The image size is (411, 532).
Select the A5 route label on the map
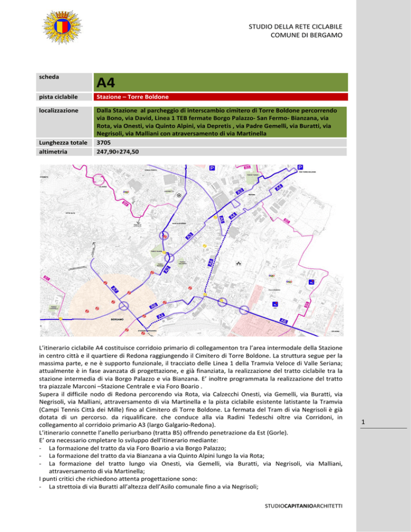tap(222, 219)
